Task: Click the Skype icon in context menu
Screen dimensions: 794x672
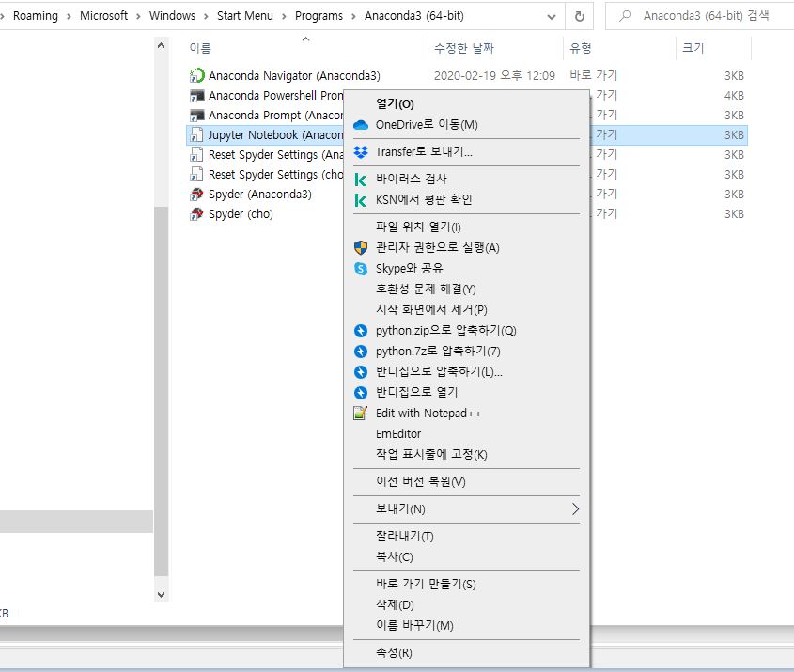Action: (361, 269)
